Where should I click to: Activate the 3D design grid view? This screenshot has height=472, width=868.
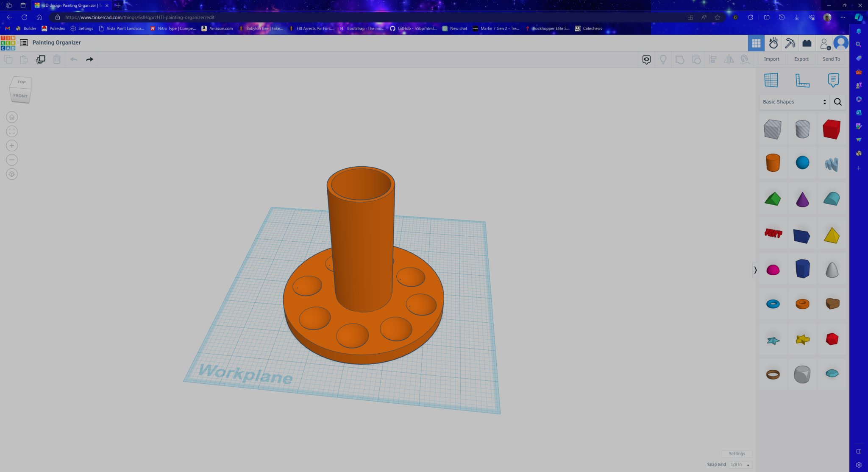[x=756, y=43]
